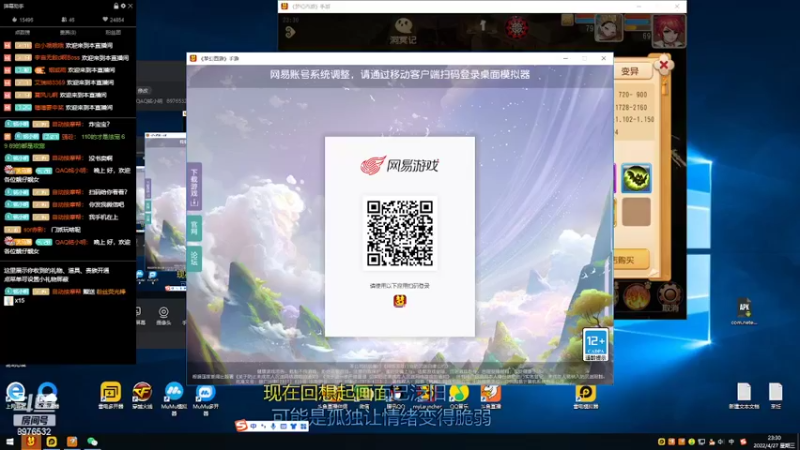Open the 斗鱼直播 desktop shortcut
Viewport: 800px width, 450px height.
click(490, 396)
